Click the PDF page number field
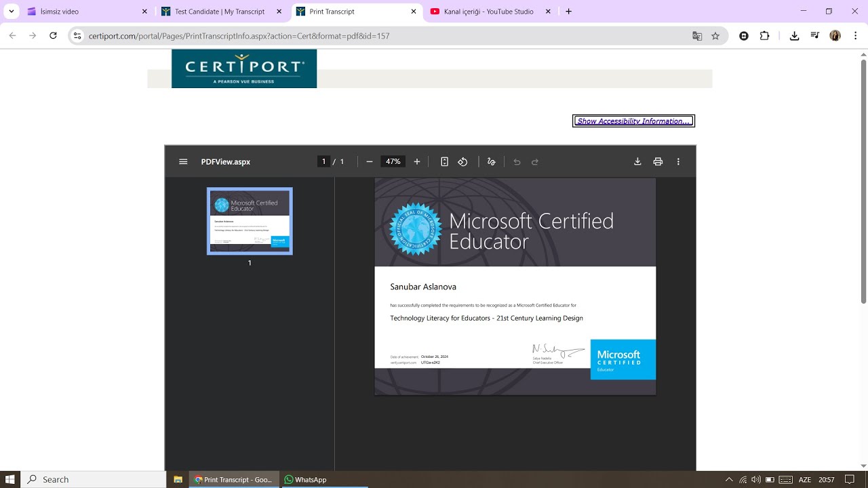868x488 pixels. coord(324,162)
